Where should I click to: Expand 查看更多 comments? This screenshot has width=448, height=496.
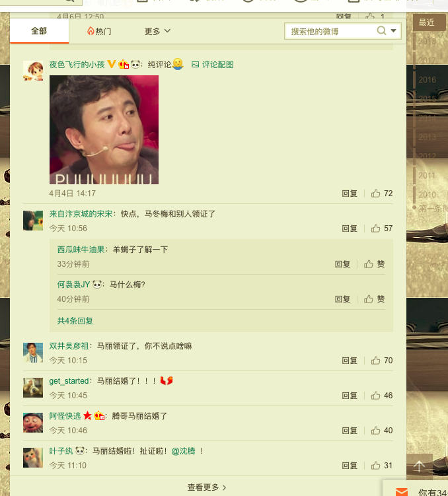pos(207,487)
